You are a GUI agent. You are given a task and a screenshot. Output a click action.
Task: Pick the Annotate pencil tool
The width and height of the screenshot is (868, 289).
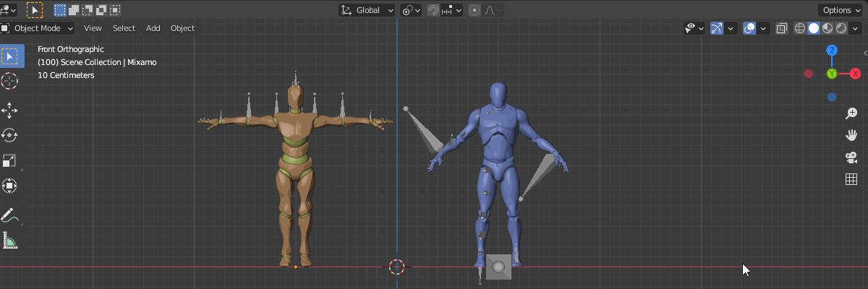click(10, 215)
